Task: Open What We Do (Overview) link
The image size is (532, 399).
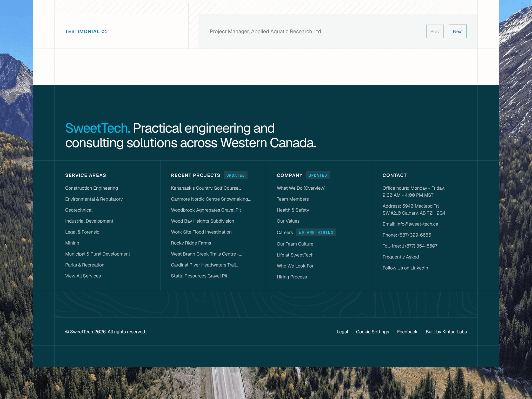Action: click(301, 188)
